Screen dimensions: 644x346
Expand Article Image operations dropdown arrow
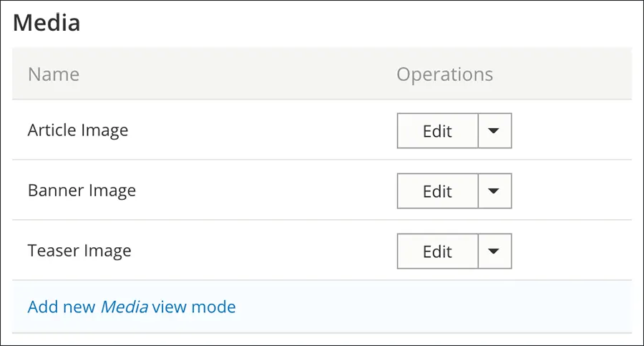(x=494, y=131)
